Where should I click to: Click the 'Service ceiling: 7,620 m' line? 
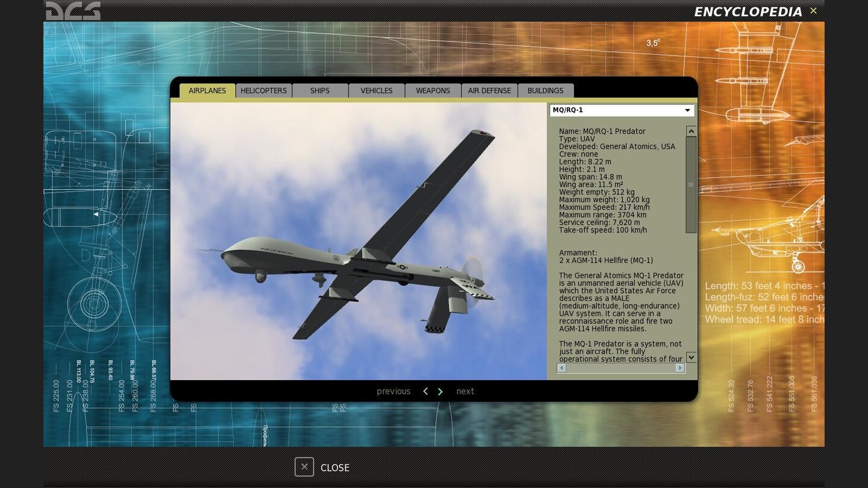tap(600, 222)
